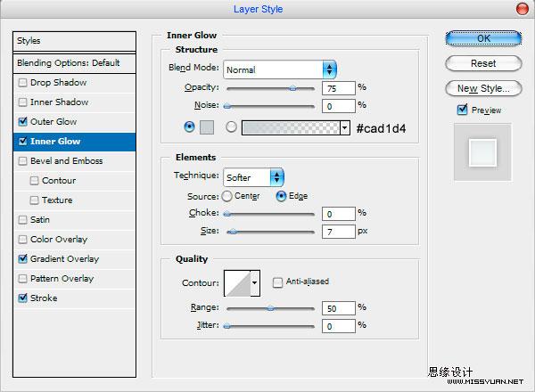
Task: Enable the Drop Shadow checkbox
Action: tap(22, 83)
